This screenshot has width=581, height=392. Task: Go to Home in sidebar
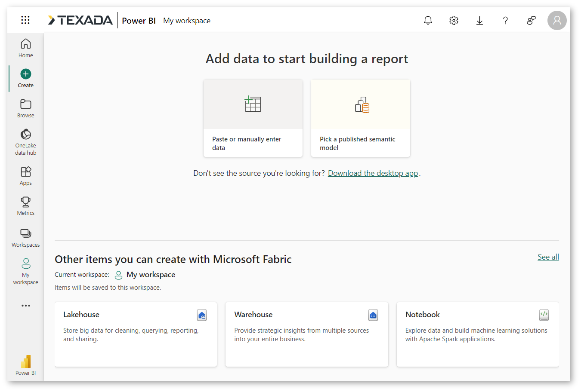coord(26,48)
